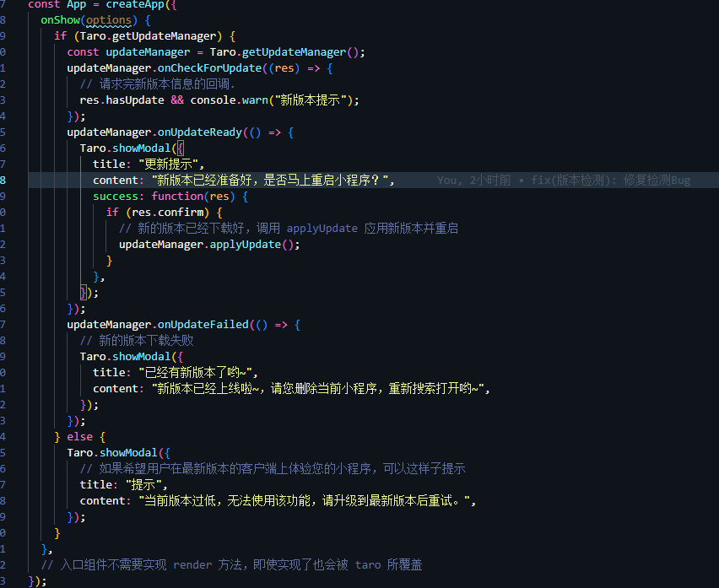Click the title string "提示"
Screen dimensions: 719x588
[x=143, y=485]
